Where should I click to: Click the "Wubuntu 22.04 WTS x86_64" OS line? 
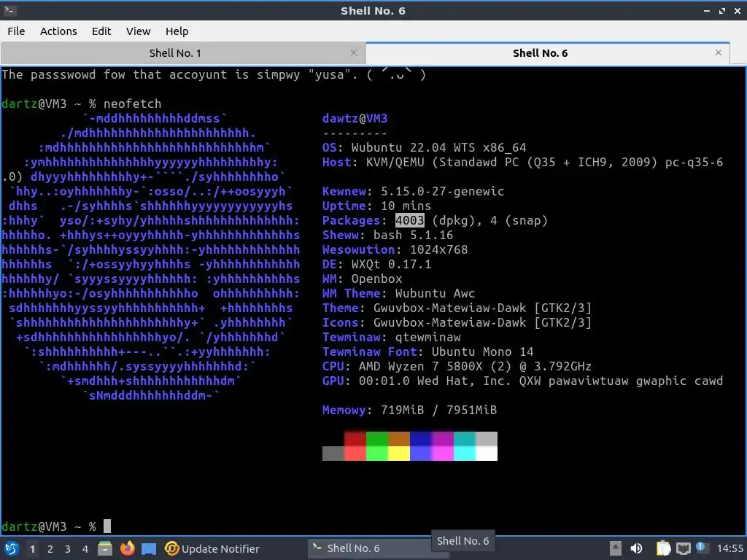pyautogui.click(x=438, y=147)
